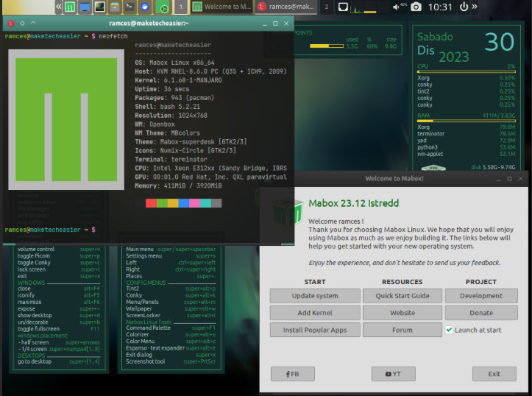Click 'toggle Picom' shortcut entry
The height and width of the screenshot is (396, 532).
[59, 256]
